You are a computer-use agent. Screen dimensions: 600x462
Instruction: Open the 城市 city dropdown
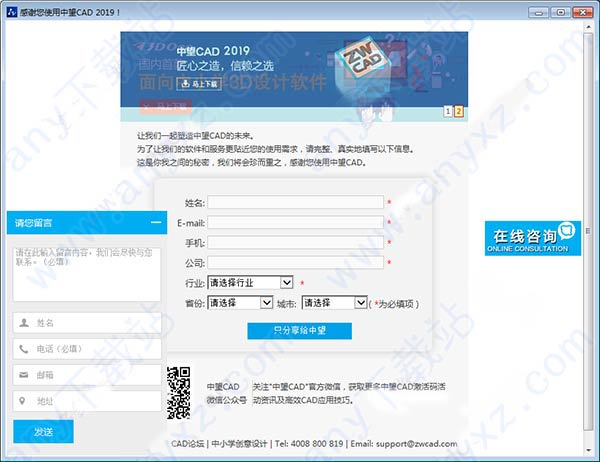tap(334, 303)
